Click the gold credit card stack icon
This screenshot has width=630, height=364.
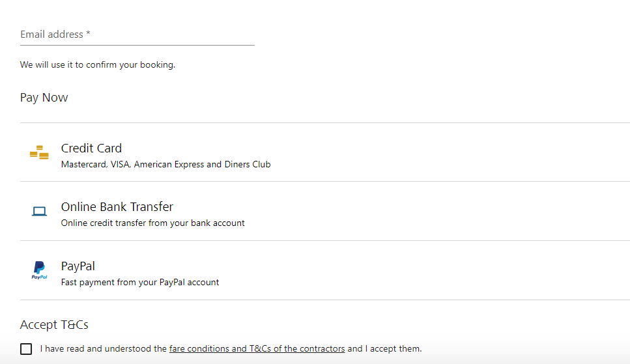coord(39,152)
